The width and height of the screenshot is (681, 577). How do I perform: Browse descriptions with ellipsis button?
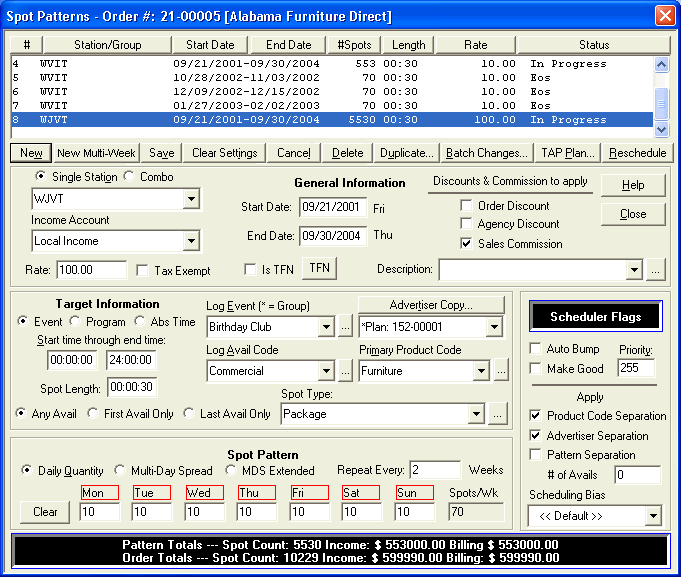[x=655, y=270]
